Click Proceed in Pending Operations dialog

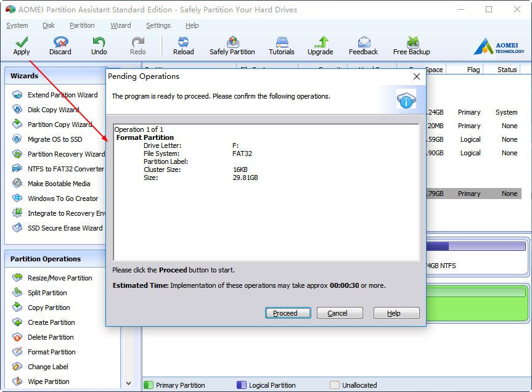click(x=288, y=313)
